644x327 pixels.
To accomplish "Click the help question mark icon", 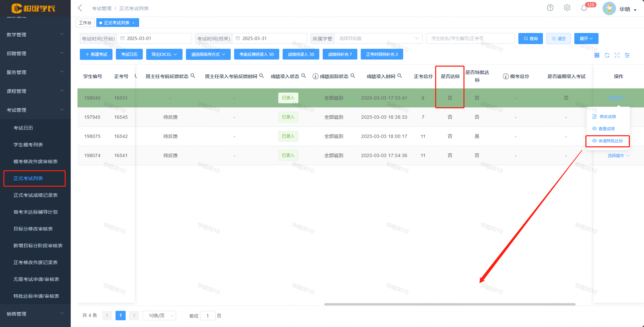I will pyautogui.click(x=550, y=8).
